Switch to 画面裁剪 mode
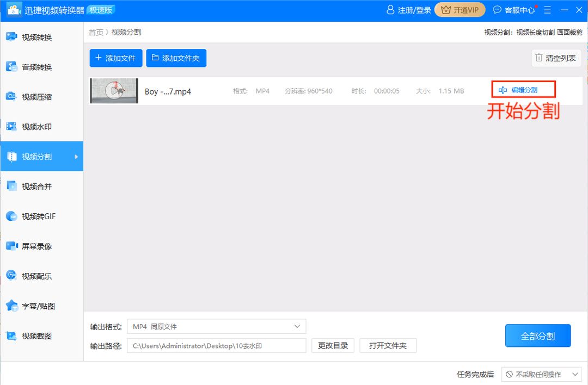The width and height of the screenshot is (588, 385). [569, 32]
